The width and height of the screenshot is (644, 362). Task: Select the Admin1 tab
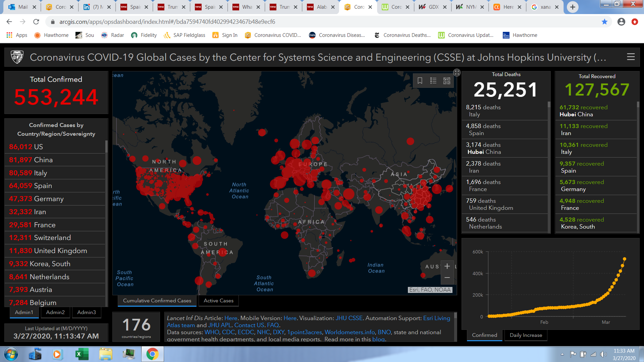coord(24,312)
